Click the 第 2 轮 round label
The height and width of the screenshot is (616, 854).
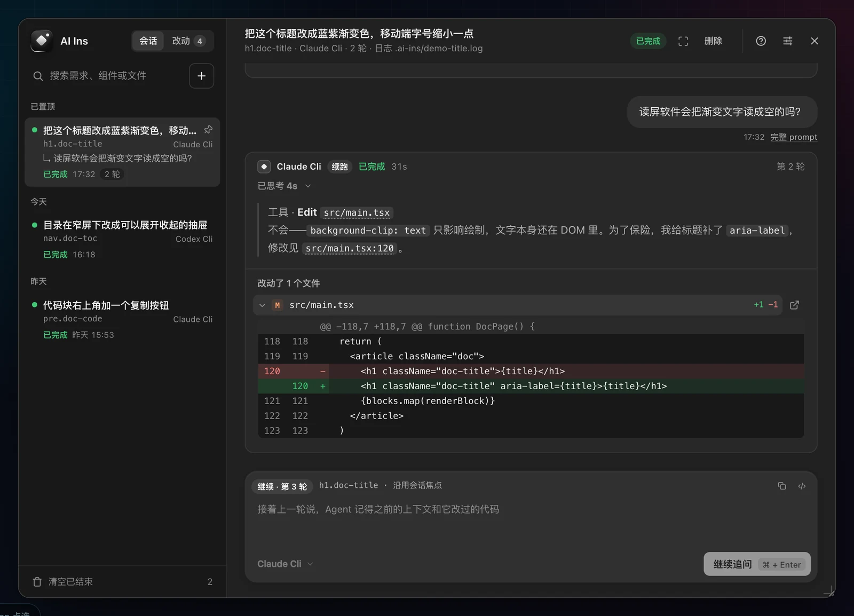tap(790, 167)
